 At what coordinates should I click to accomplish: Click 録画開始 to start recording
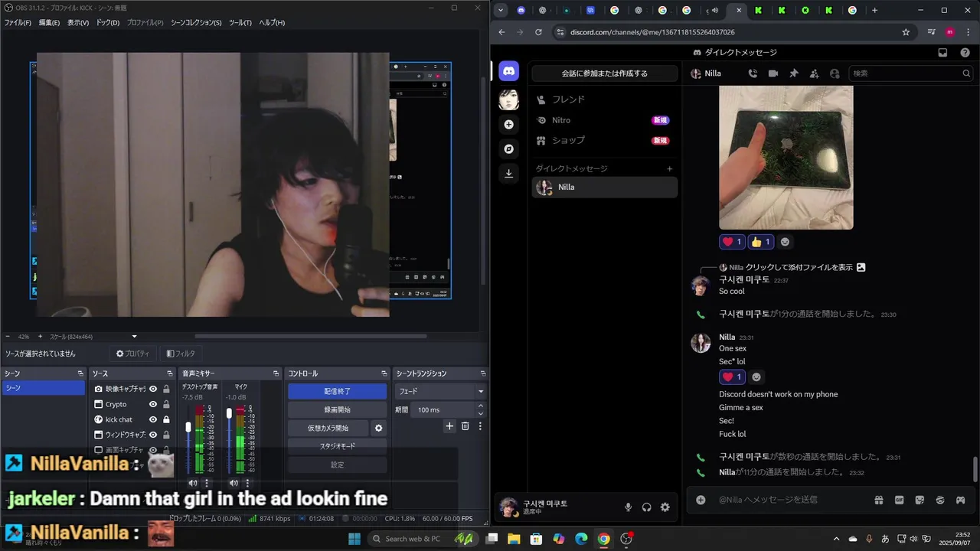(337, 409)
